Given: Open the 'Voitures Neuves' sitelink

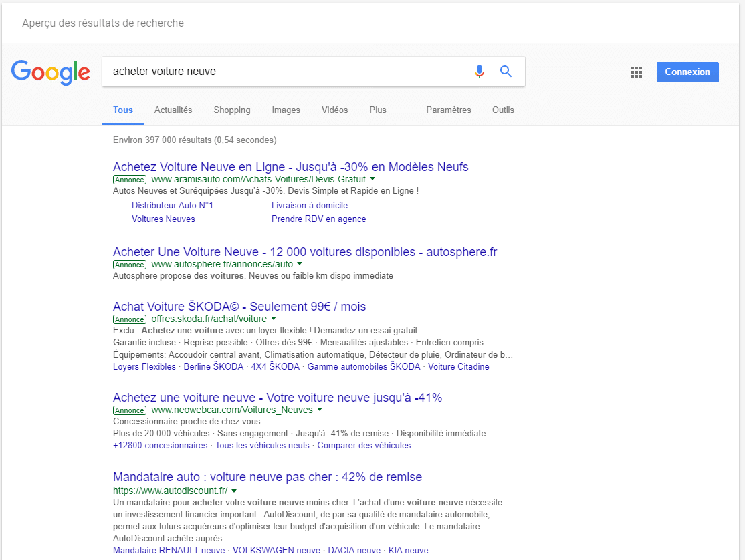Looking at the screenshot, I should point(163,219).
